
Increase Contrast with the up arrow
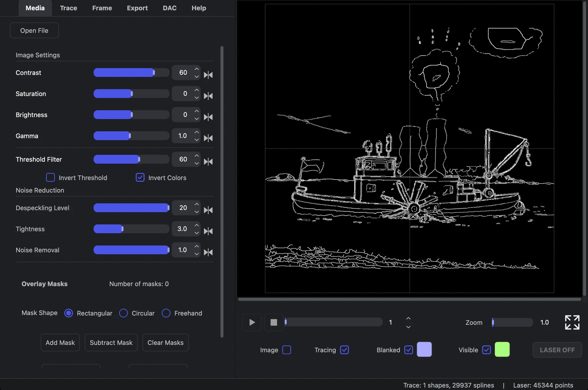[197, 69]
